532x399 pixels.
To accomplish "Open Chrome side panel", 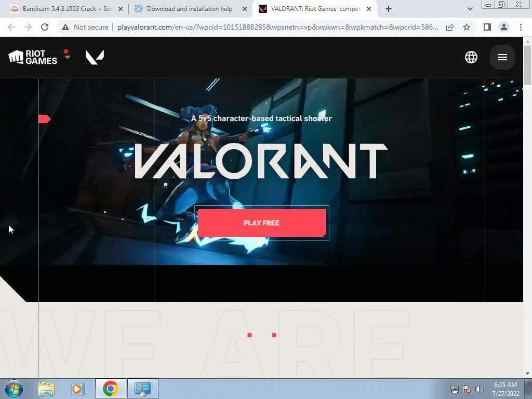I will coord(487,27).
